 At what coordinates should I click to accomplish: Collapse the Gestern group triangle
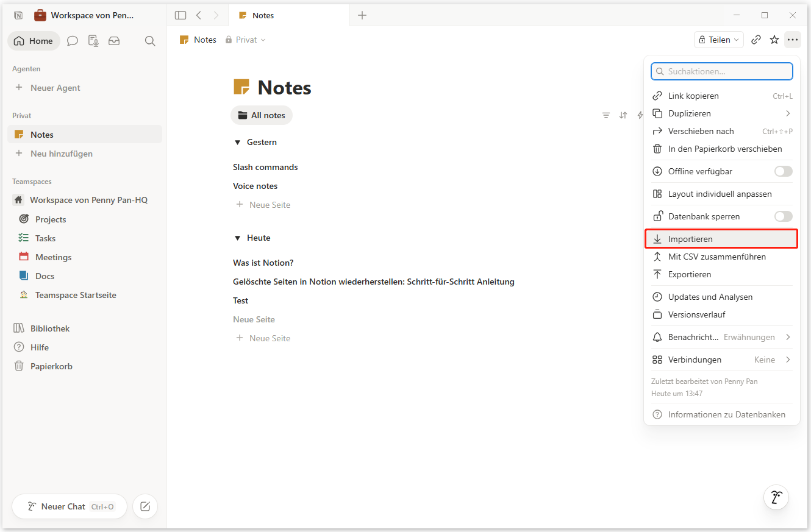[238, 142]
